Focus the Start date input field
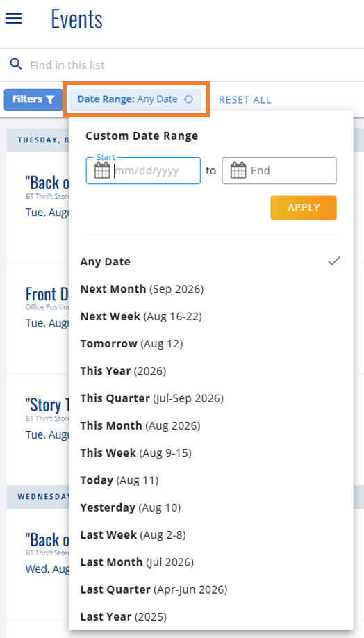This screenshot has width=364, height=638. [x=143, y=170]
